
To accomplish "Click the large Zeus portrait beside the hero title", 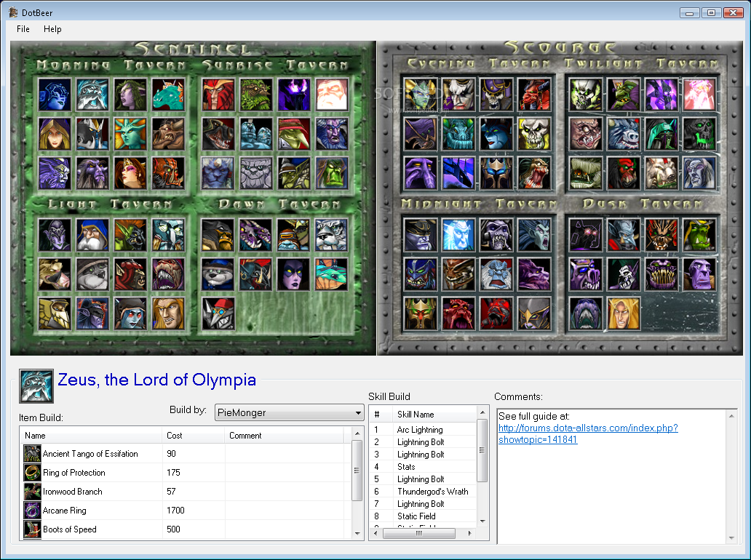I will (x=36, y=385).
